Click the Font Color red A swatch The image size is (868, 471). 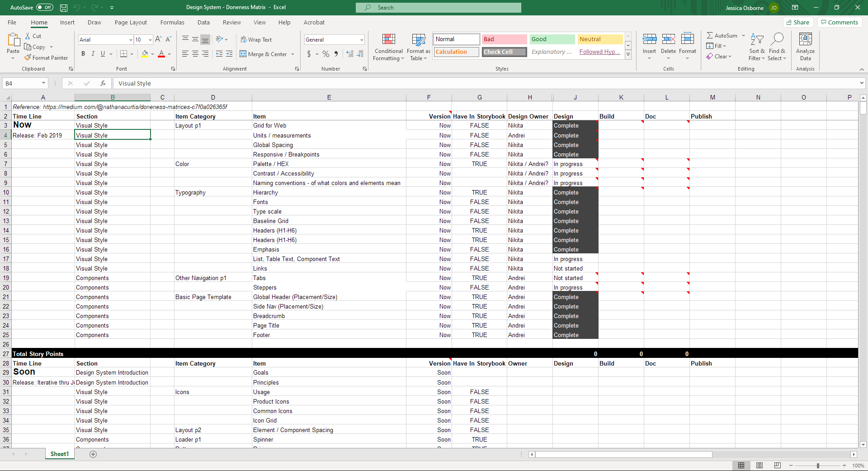tap(161, 54)
